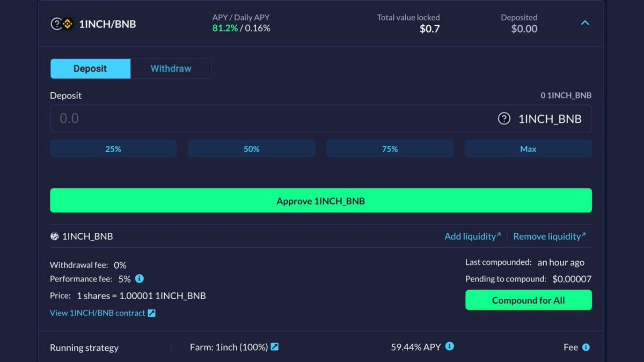644x362 pixels.
Task: Collapse the 1INCH/BNB vault panel
Action: point(585,23)
